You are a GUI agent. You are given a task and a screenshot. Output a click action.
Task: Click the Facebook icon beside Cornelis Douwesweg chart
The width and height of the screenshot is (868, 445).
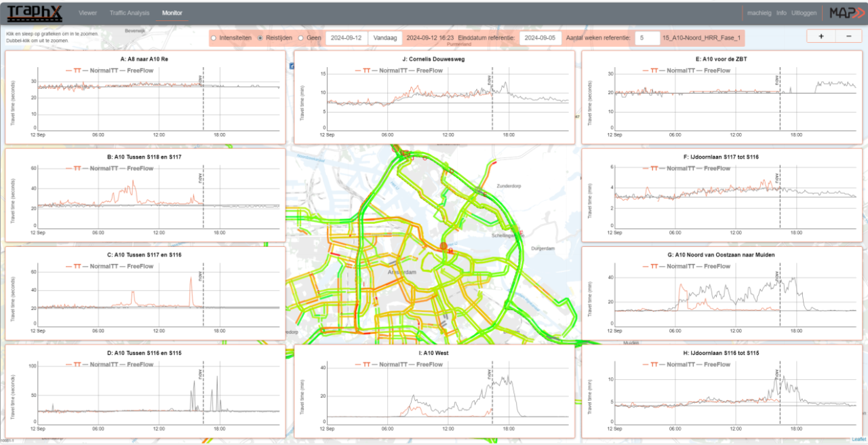[292, 66]
